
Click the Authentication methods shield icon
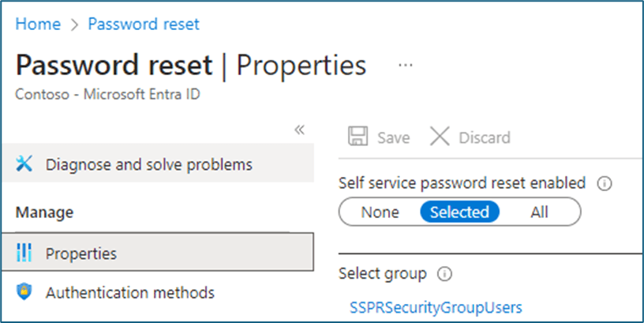pos(24,292)
